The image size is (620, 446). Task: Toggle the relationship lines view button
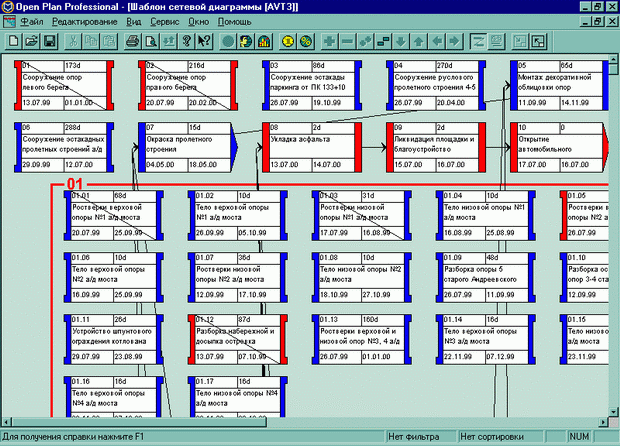[479, 41]
